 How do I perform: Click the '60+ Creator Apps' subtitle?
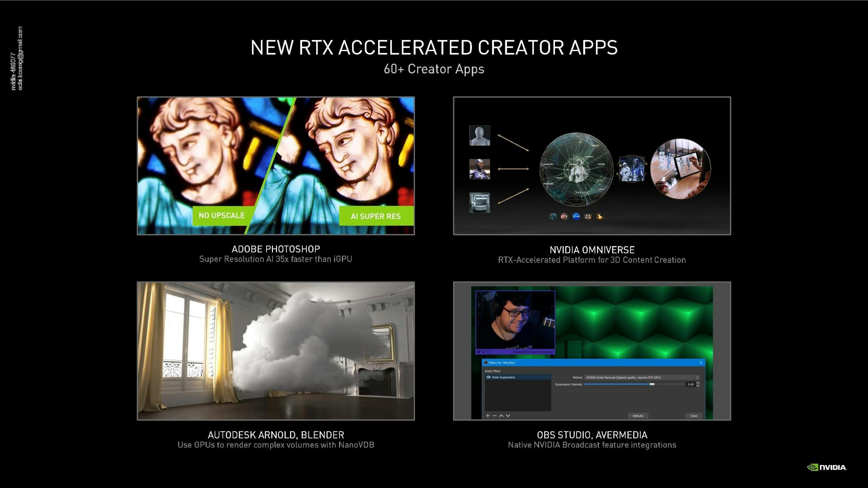tap(434, 69)
